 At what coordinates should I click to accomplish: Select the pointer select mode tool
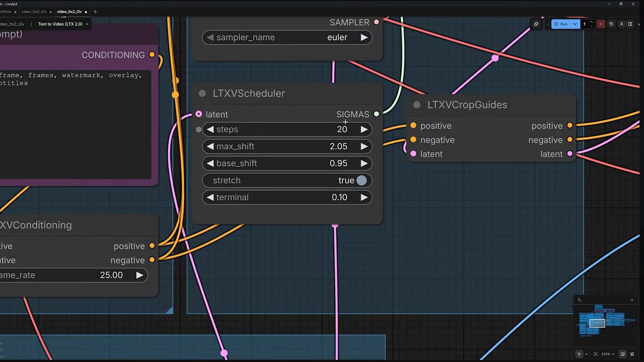(x=579, y=354)
